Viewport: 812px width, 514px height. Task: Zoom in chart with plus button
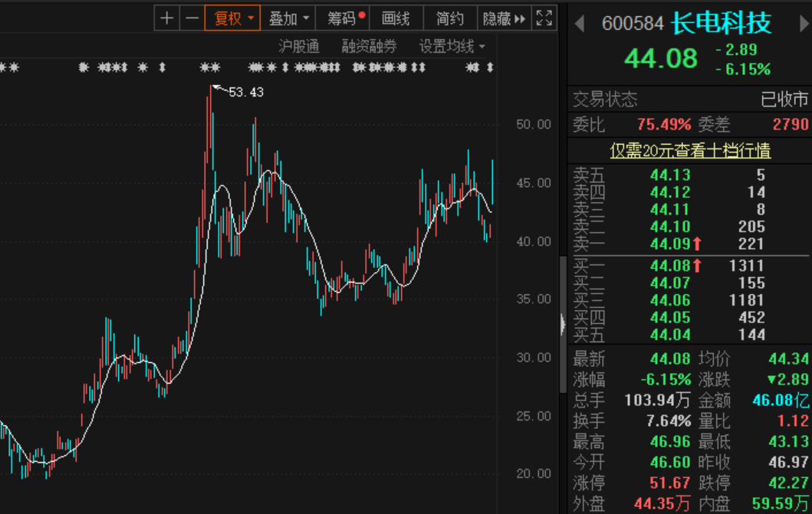166,19
